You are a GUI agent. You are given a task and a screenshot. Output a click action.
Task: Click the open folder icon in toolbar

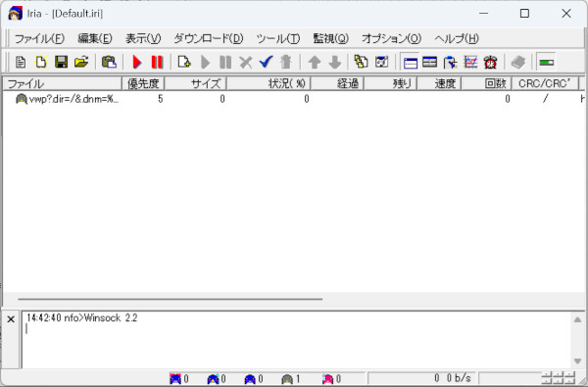[x=81, y=62]
